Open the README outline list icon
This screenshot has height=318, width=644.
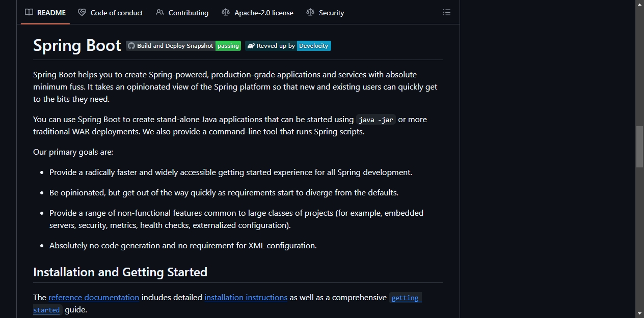447,13
